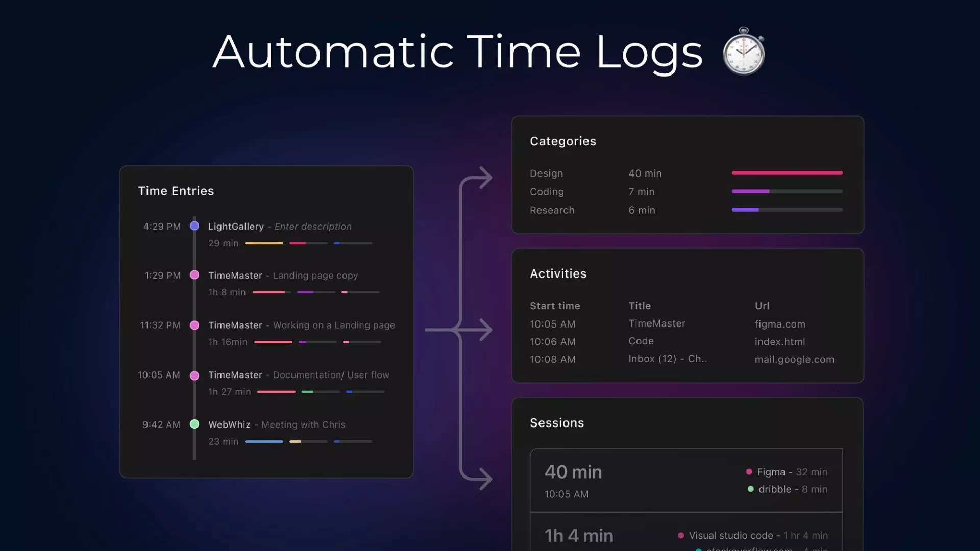Image resolution: width=980 pixels, height=551 pixels.
Task: Select the Research category row
Action: coord(552,210)
